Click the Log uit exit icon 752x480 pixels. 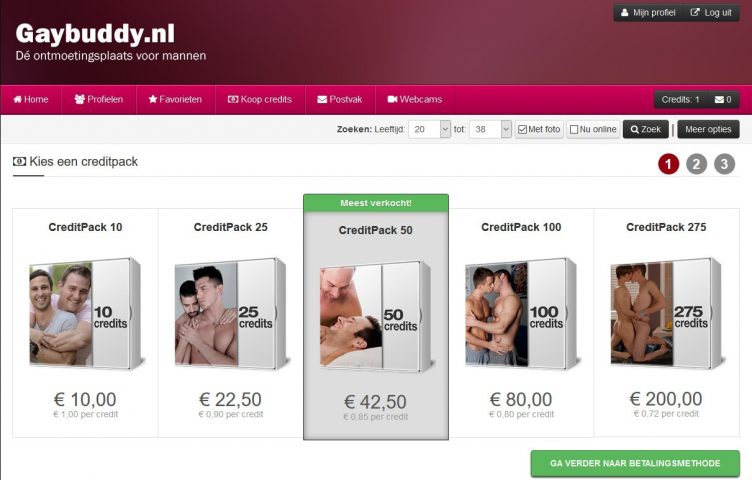coord(695,12)
